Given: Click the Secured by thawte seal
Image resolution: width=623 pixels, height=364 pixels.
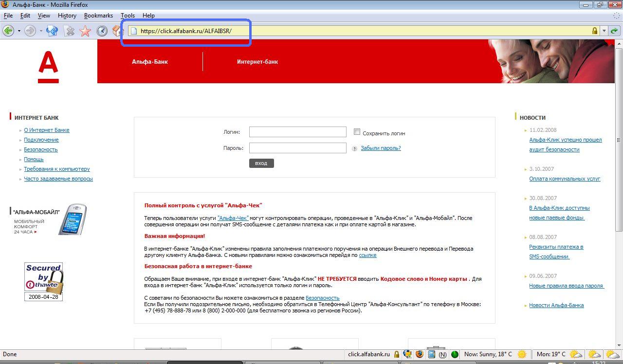Looking at the screenshot, I should 44,282.
